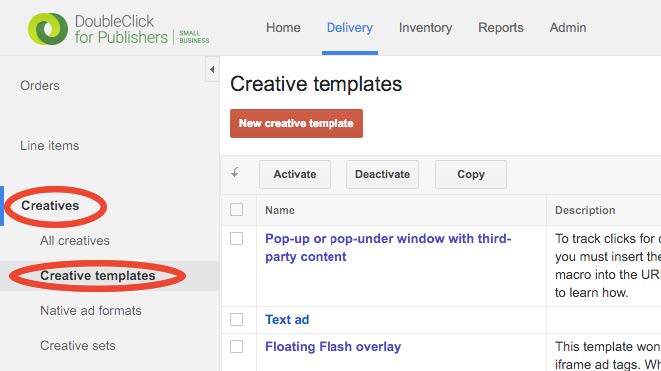Open the Text ad template link
The width and height of the screenshot is (661, 371).
(x=287, y=320)
